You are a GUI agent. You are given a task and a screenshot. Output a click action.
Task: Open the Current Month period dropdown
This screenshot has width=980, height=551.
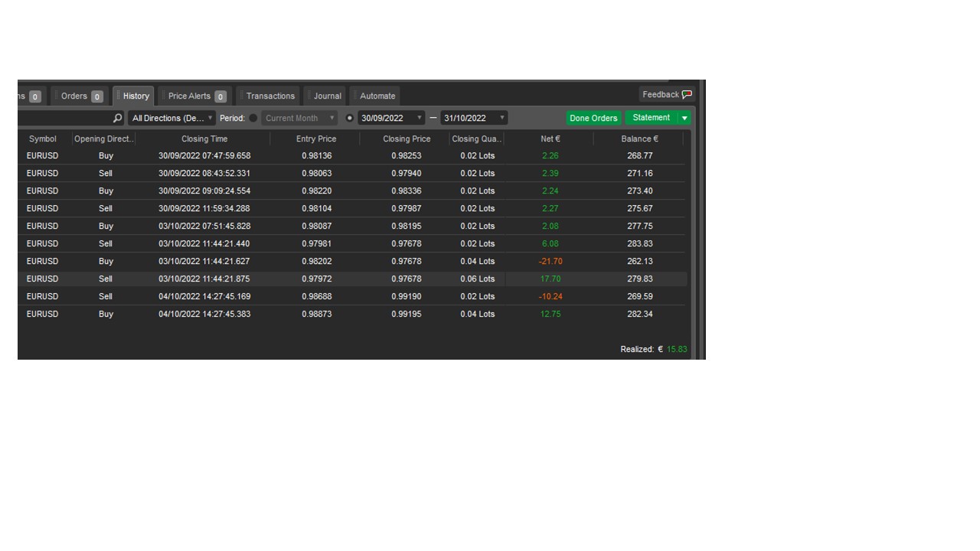pyautogui.click(x=299, y=118)
